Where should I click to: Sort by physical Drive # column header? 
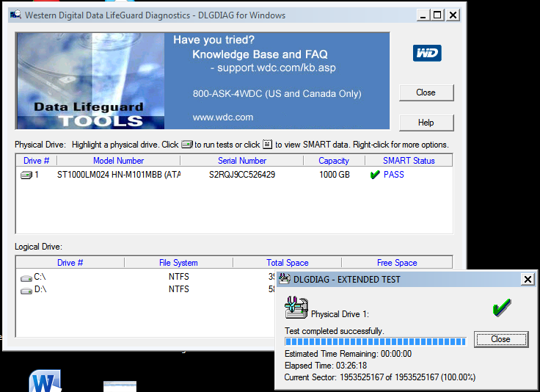tap(37, 161)
